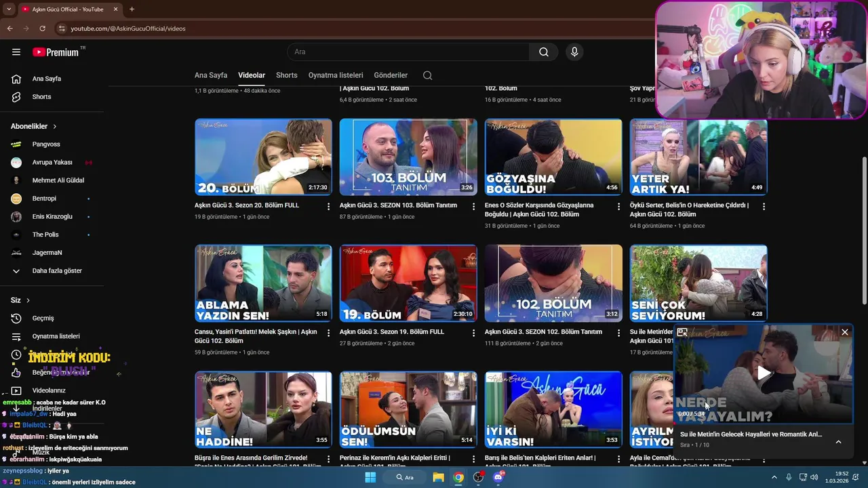Expand the miniplayer queue with chevron

(838, 442)
